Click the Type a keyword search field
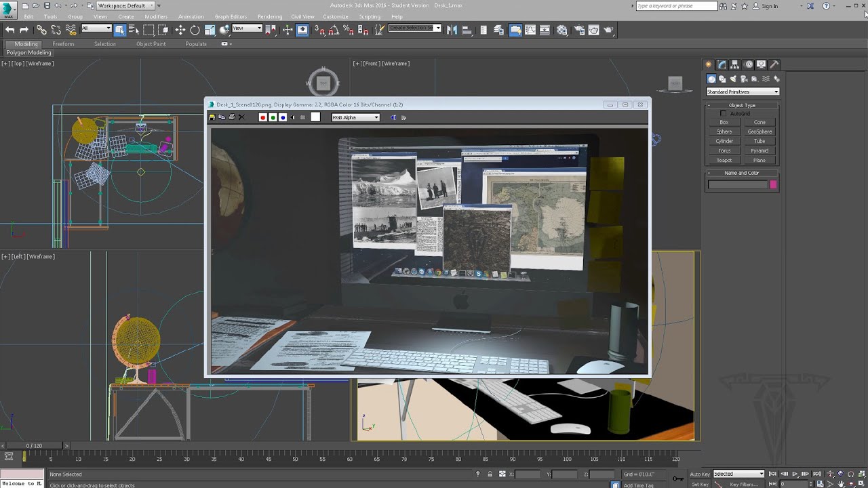Image resolution: width=868 pixels, height=488 pixels. (x=676, y=5)
